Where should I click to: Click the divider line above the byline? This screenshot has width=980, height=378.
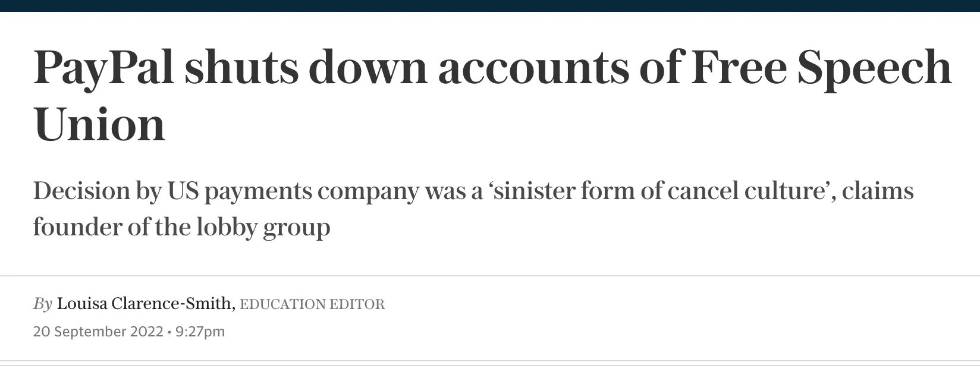tap(490, 276)
